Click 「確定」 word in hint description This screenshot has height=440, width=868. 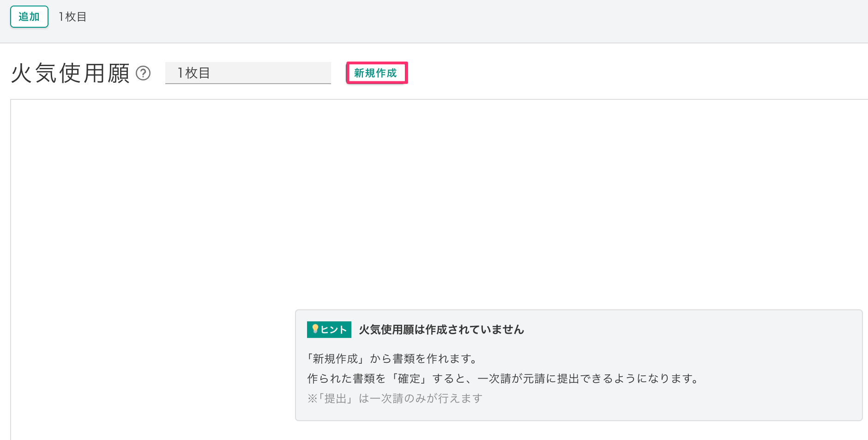[x=409, y=379]
